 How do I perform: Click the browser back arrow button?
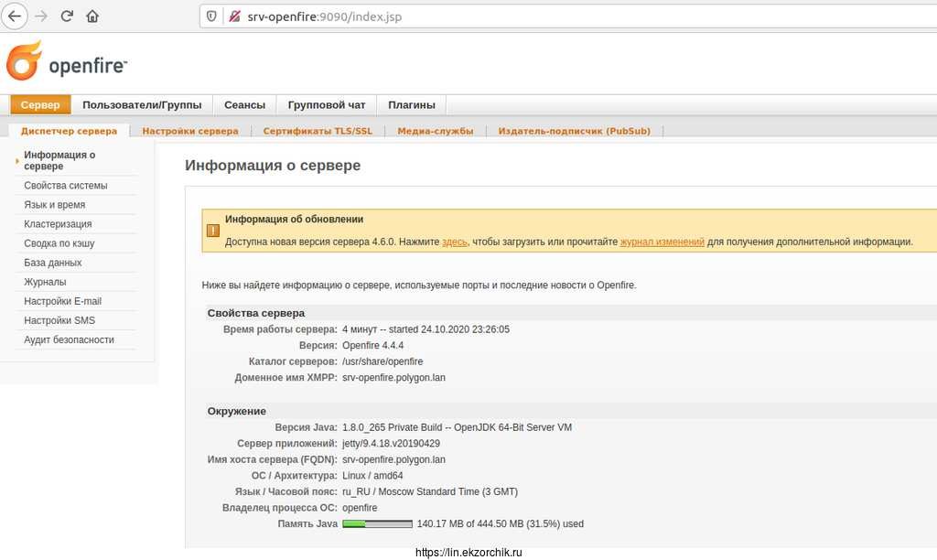15,16
